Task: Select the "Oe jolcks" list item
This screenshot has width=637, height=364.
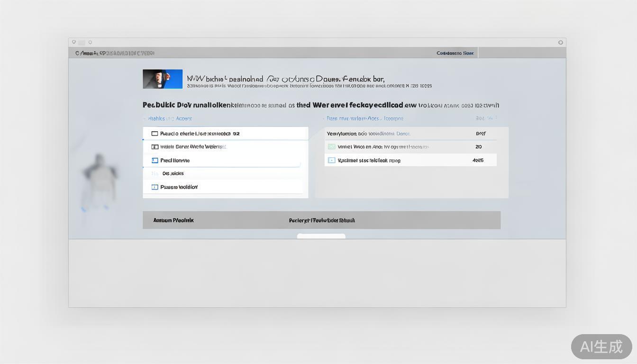Action: pyautogui.click(x=173, y=173)
